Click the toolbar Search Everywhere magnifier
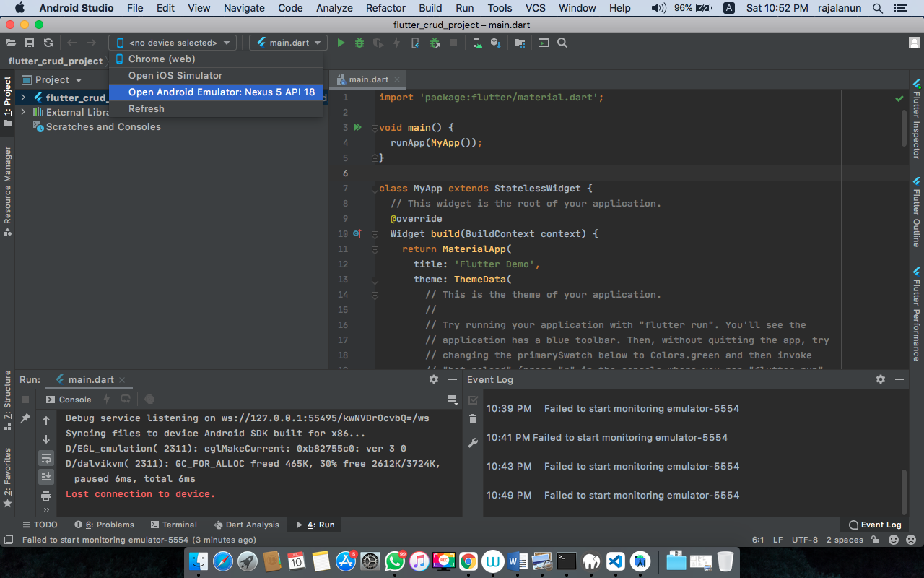924x578 pixels. (562, 43)
